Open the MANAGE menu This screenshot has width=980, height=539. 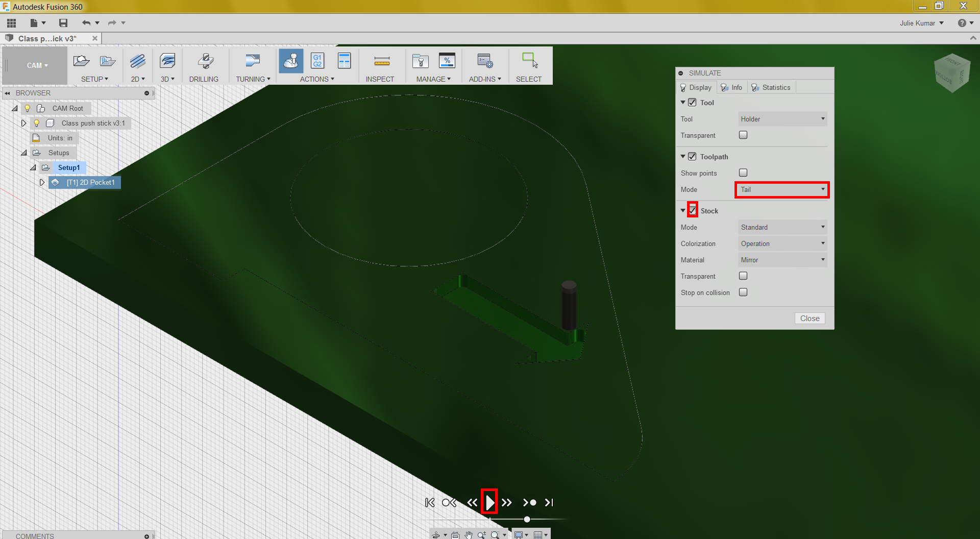[433, 79]
